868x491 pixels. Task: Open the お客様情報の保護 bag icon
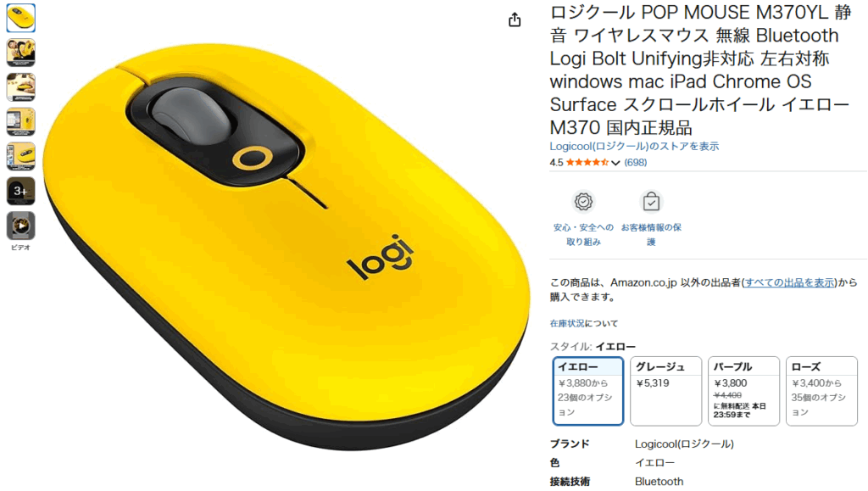(651, 202)
